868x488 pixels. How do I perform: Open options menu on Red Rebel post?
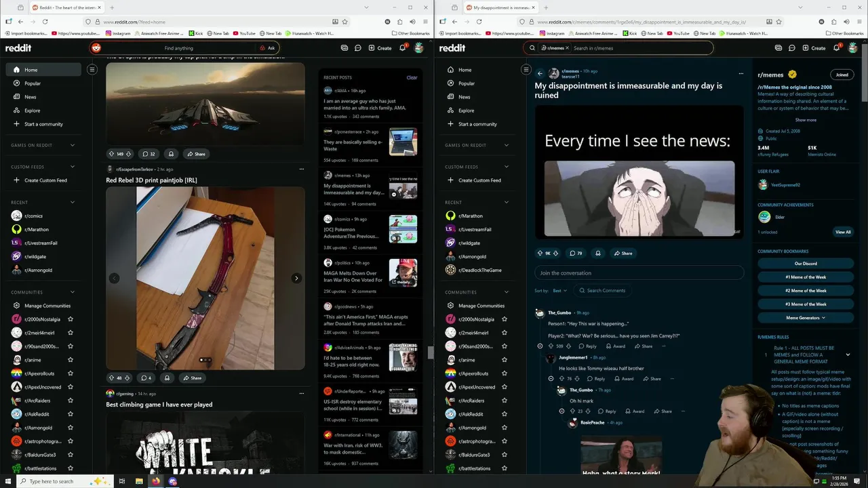tap(301, 169)
